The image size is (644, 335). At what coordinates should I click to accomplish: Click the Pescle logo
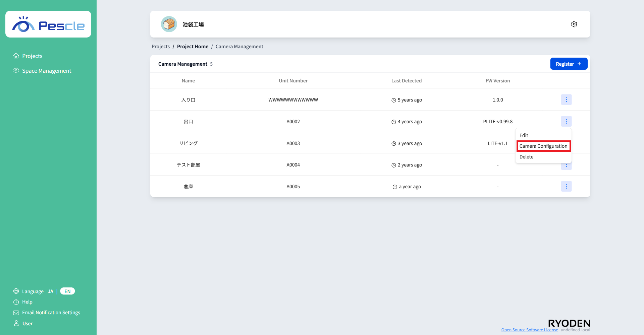point(48,24)
